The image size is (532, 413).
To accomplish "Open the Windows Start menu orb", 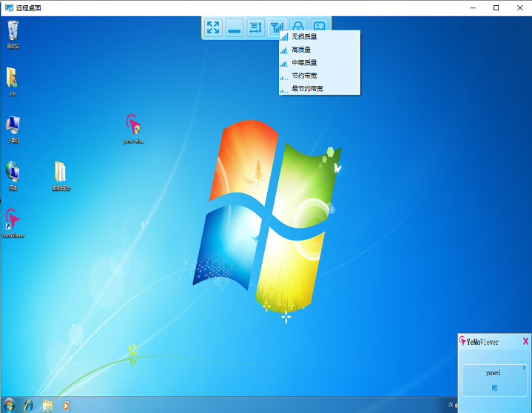I will coord(9,405).
